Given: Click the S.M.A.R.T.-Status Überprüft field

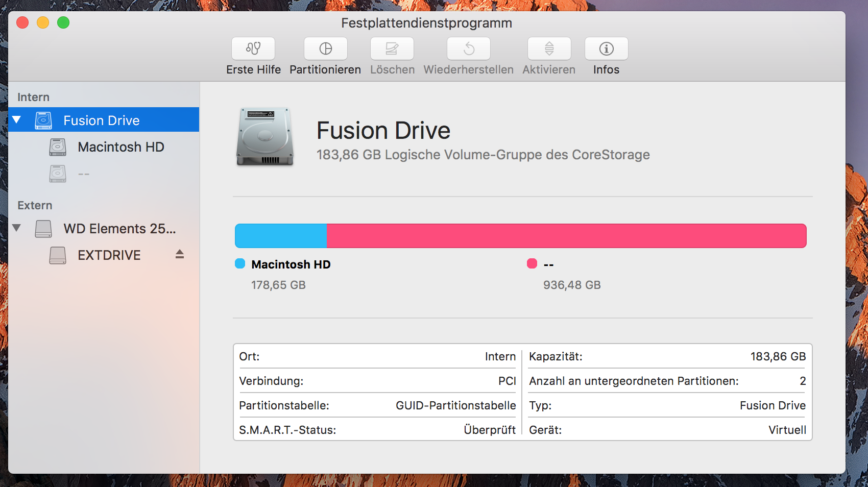Looking at the screenshot, I should (x=490, y=430).
